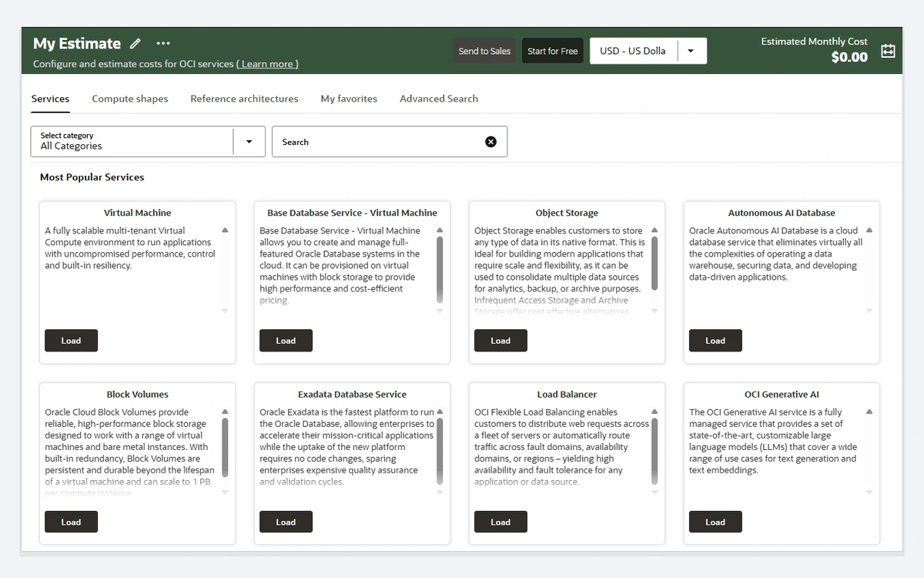Click the Exadata Database Service card title
This screenshot has height=578, width=924.
point(353,395)
